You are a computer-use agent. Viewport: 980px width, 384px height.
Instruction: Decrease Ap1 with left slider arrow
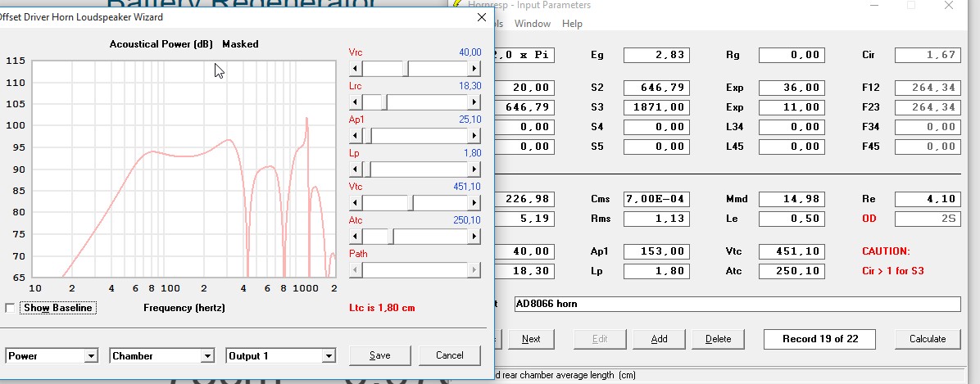pyautogui.click(x=356, y=135)
